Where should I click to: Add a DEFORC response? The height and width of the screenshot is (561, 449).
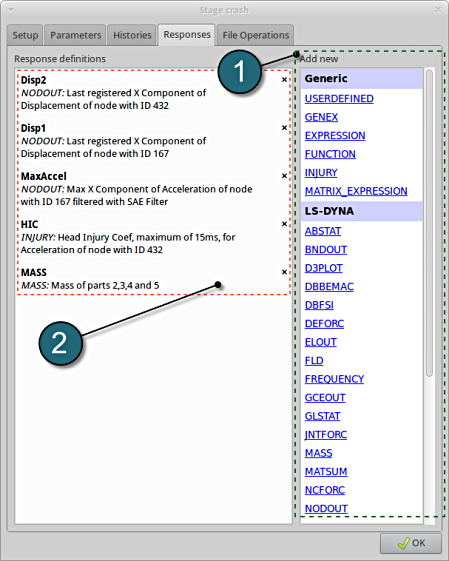(324, 324)
